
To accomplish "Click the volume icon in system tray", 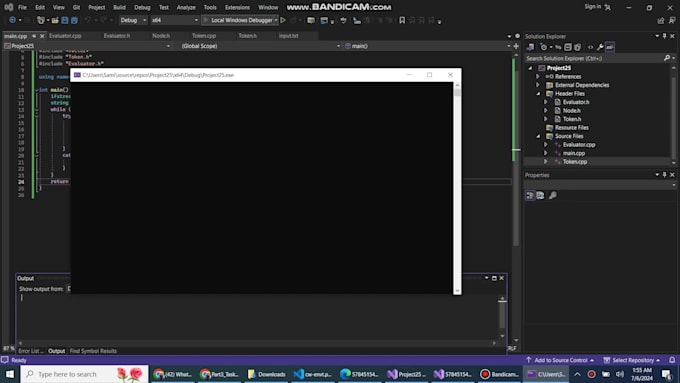I will click(620, 374).
